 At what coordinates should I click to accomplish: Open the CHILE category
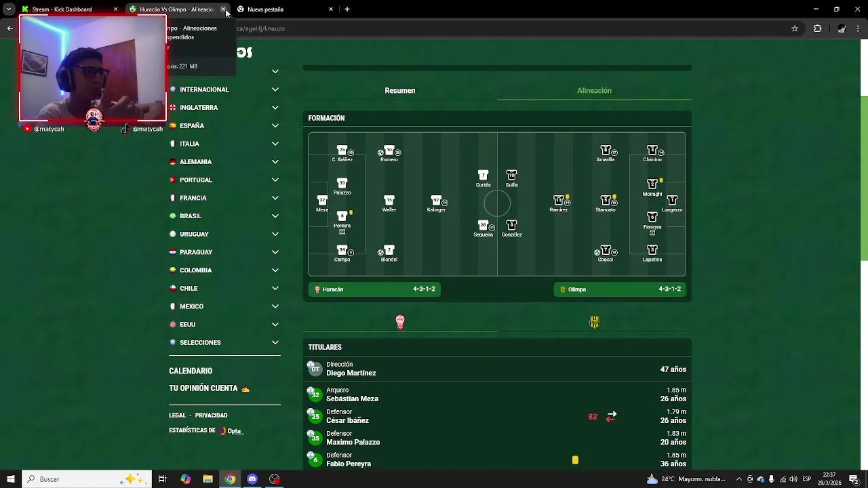[x=224, y=288]
